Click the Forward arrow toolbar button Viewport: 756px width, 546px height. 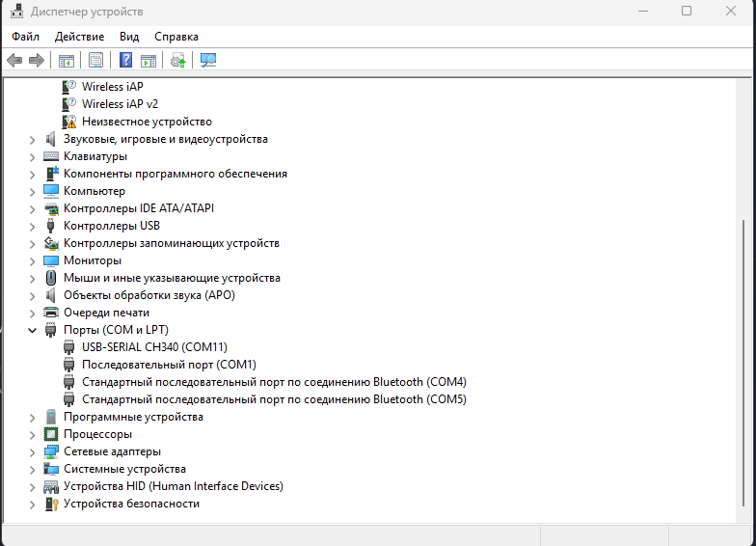tap(37, 60)
